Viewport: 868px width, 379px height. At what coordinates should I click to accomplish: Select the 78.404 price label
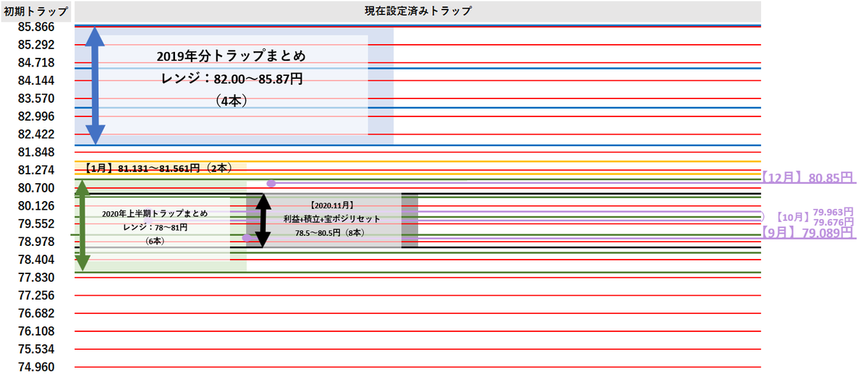click(35, 260)
